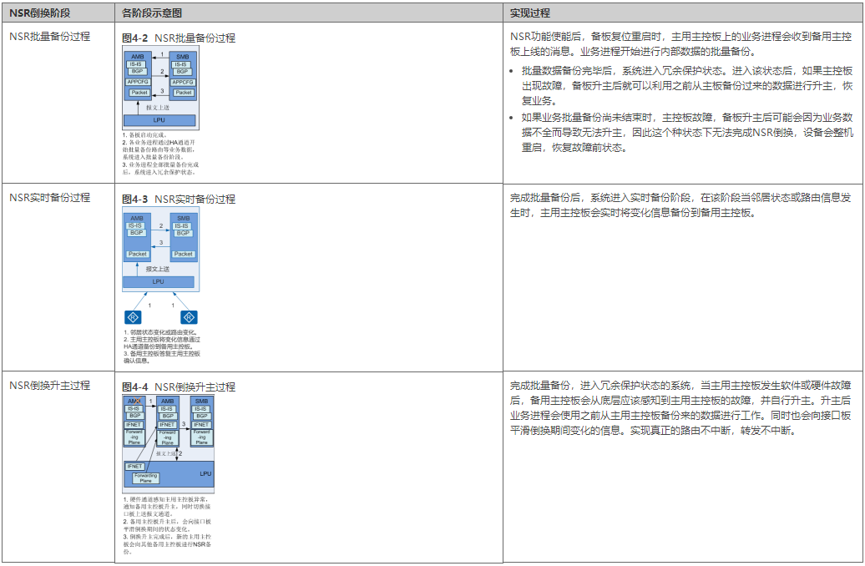The height and width of the screenshot is (566, 865).
Task: Click the right router icon in figure 4-3
Action: [x=188, y=317]
